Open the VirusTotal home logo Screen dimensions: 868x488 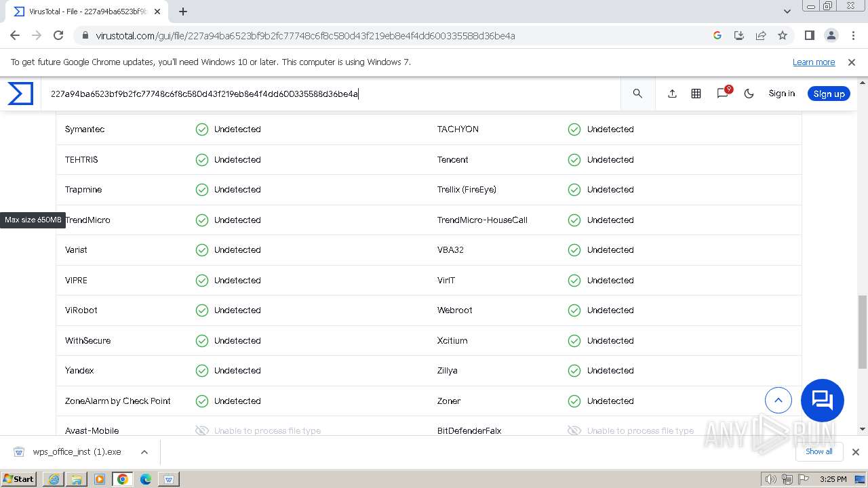point(20,94)
